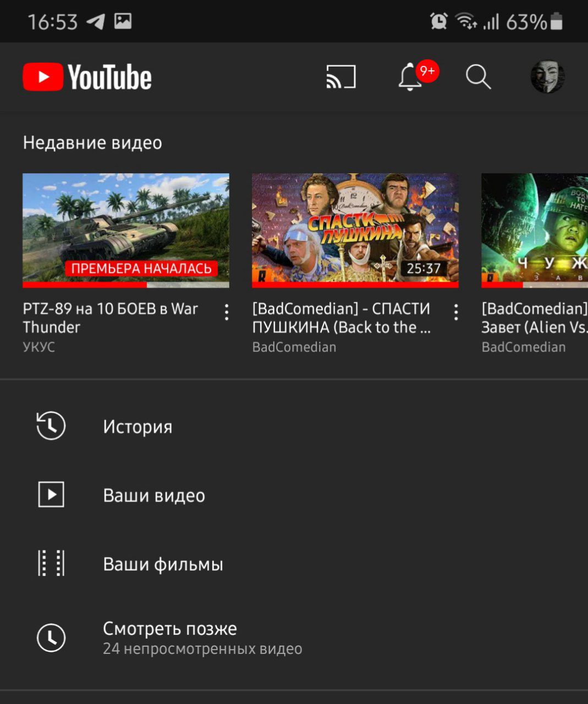Viewport: 588px width, 704px height.
Task: Click the Your videos play-box icon
Action: click(x=51, y=494)
